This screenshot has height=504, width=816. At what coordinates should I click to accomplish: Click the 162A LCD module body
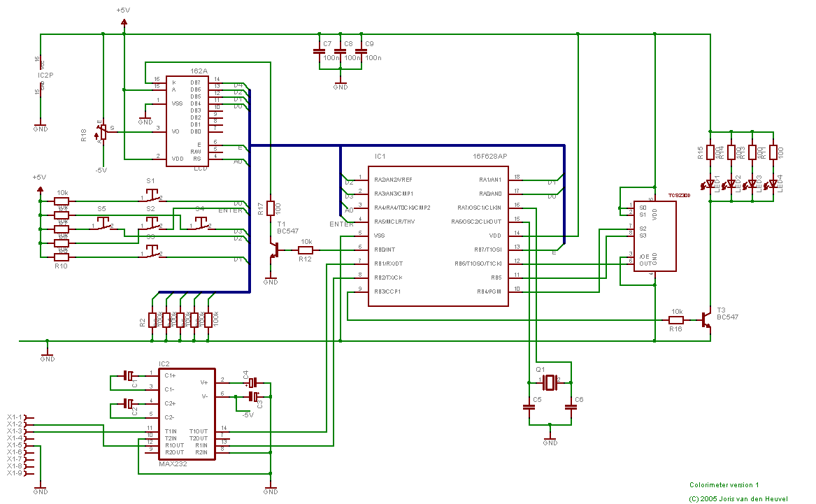[187, 122]
